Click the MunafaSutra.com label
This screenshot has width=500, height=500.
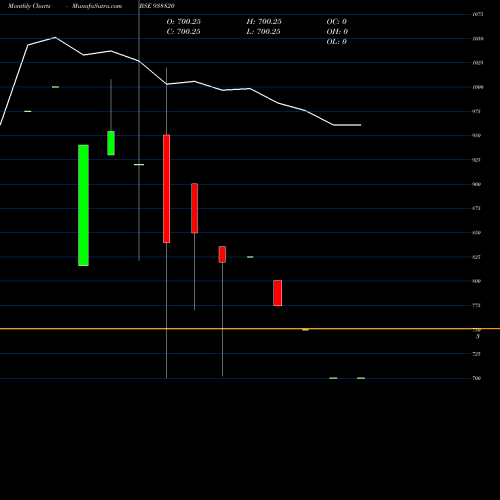coord(97,6)
